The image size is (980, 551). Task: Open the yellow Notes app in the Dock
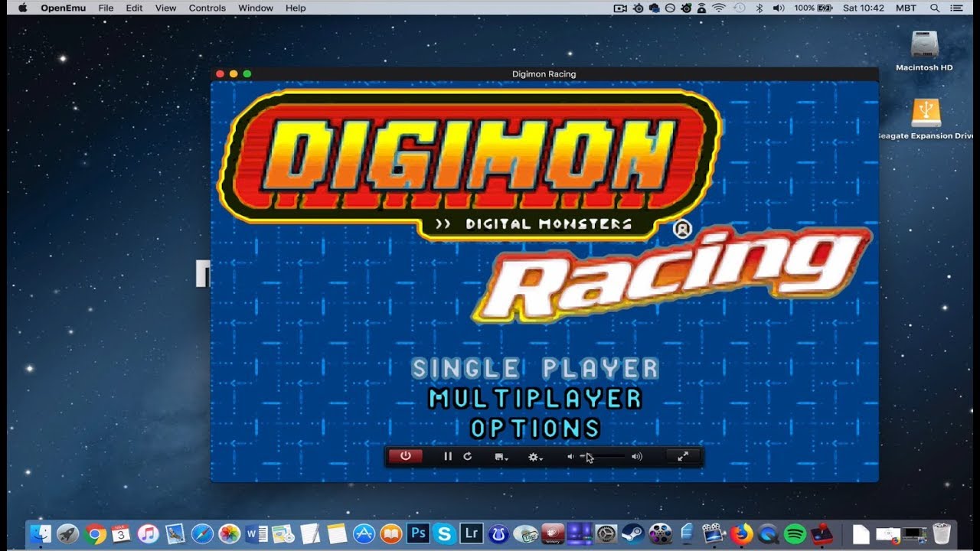click(x=337, y=533)
